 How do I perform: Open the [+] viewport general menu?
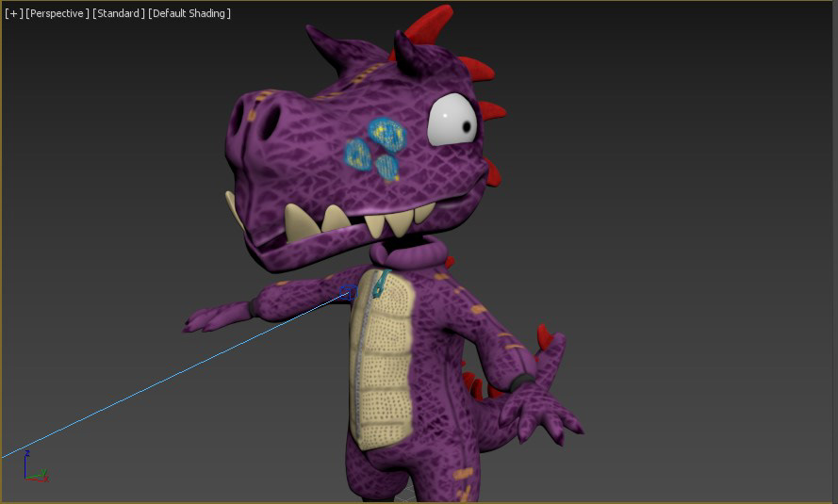14,13
